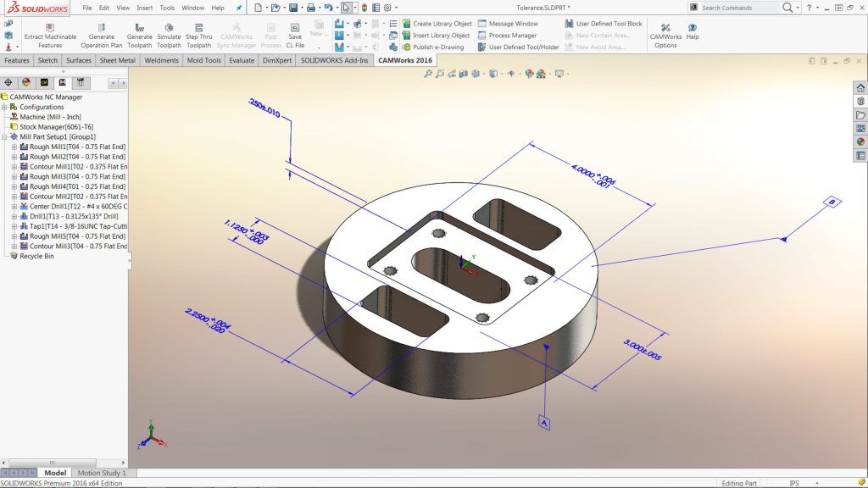Screen dimensions: 868x488
Task: Expand the Configurations tree node
Action: tap(5, 107)
